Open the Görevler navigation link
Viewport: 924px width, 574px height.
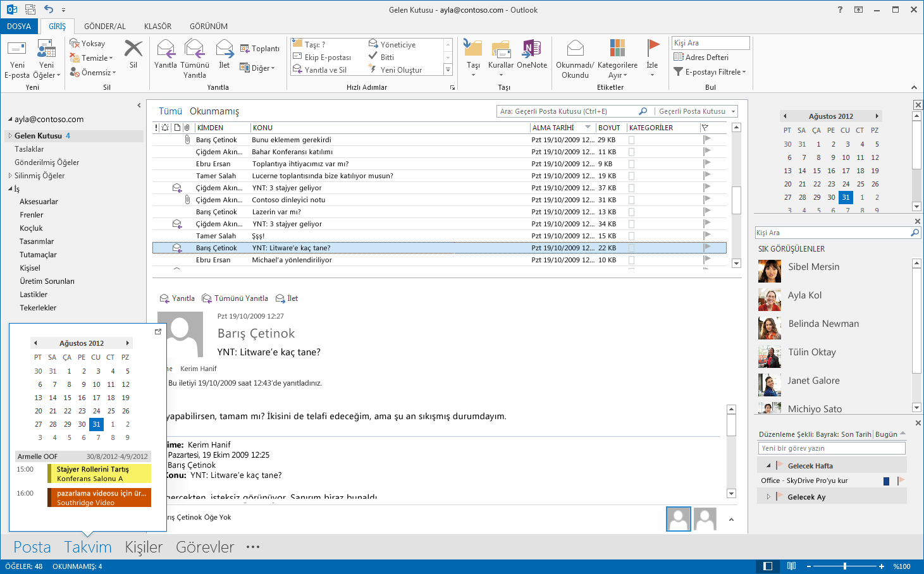click(205, 547)
